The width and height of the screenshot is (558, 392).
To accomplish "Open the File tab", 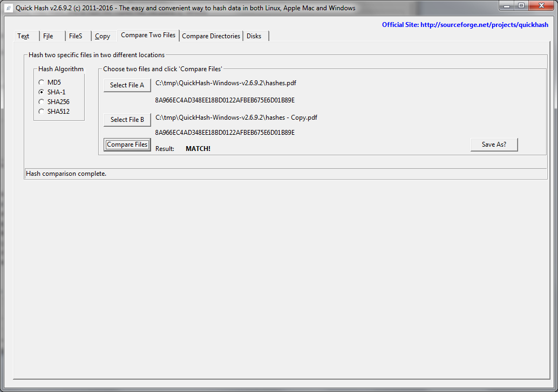I will 49,36.
